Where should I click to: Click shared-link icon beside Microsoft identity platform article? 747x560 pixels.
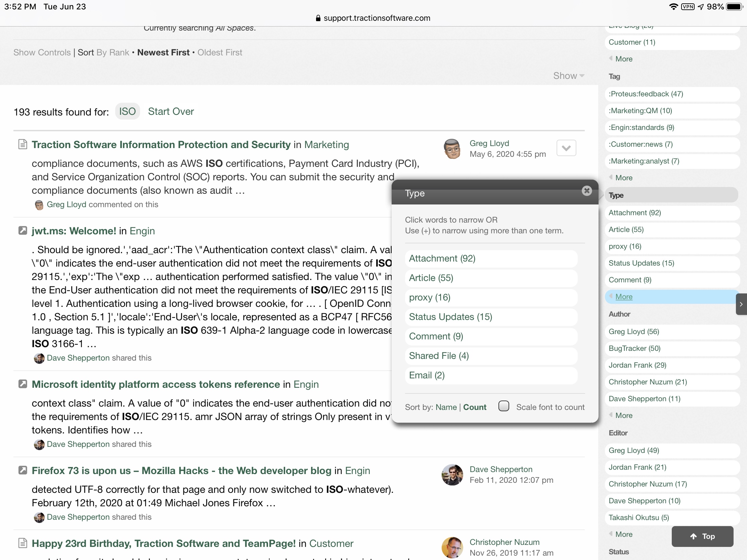(23, 384)
